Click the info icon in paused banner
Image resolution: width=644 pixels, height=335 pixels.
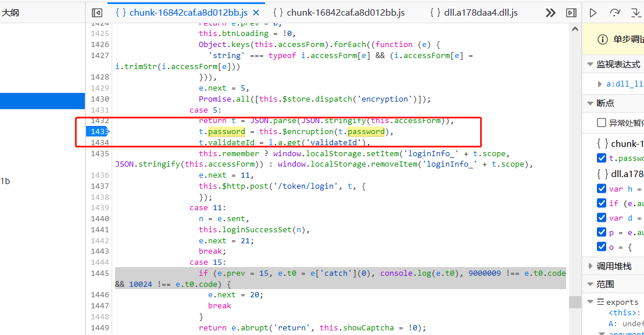coord(603,39)
